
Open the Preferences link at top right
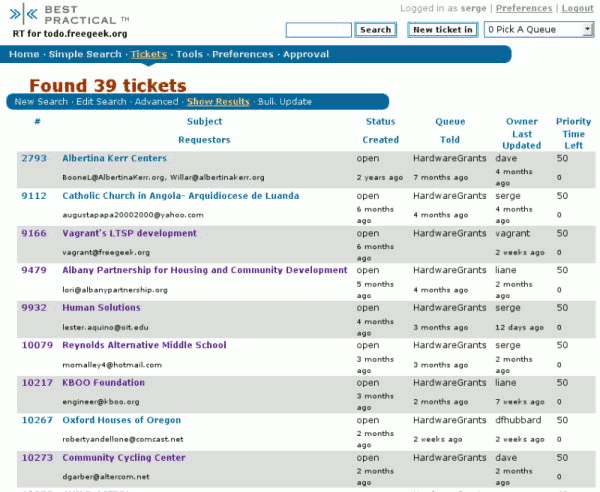click(524, 8)
